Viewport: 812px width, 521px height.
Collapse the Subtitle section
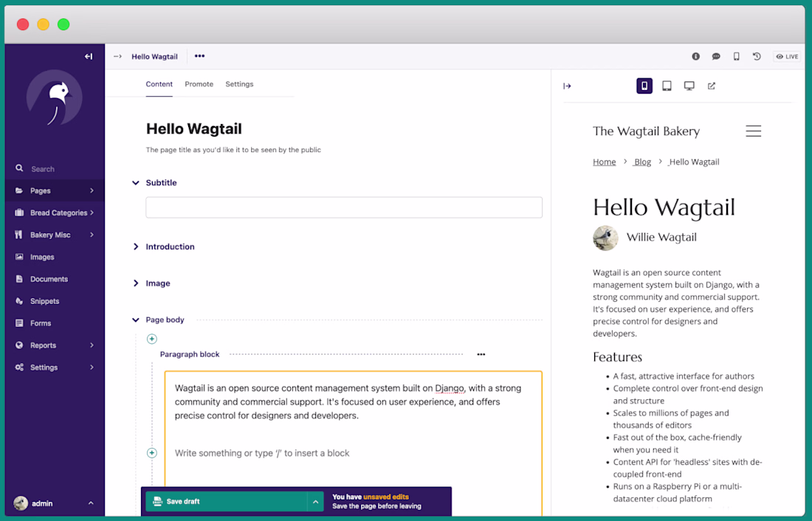click(136, 183)
